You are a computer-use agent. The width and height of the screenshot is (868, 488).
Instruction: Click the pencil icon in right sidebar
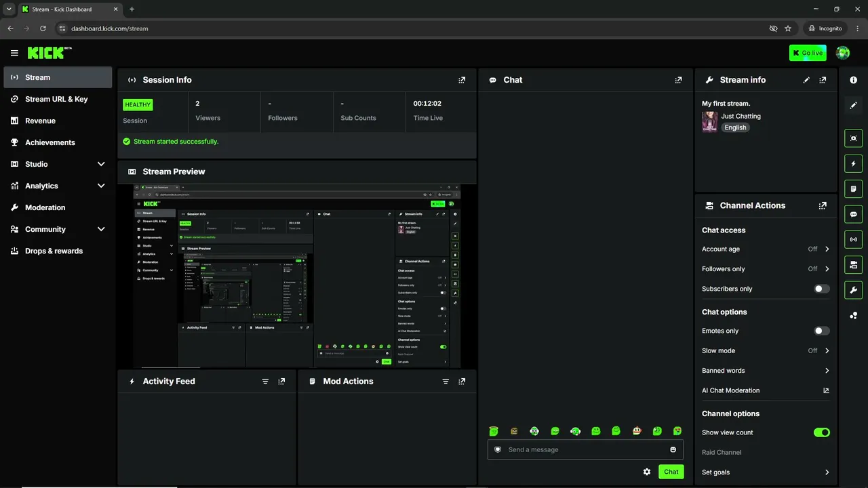coord(853,105)
